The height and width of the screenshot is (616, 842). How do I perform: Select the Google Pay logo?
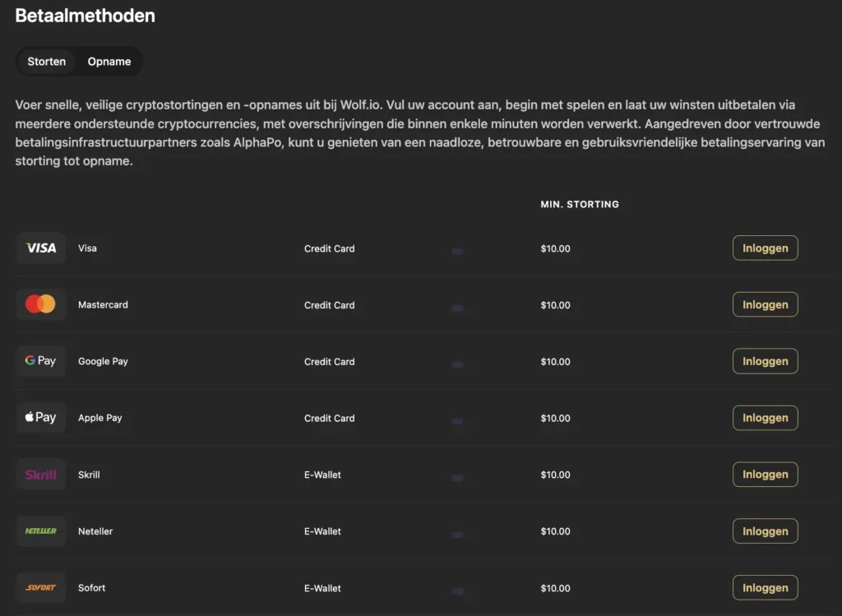pyautogui.click(x=41, y=361)
